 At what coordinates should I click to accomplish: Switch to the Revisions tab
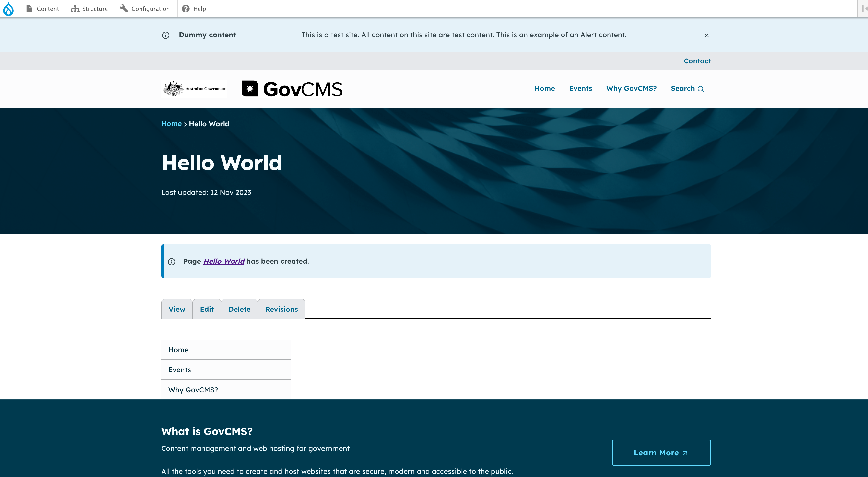tap(281, 309)
